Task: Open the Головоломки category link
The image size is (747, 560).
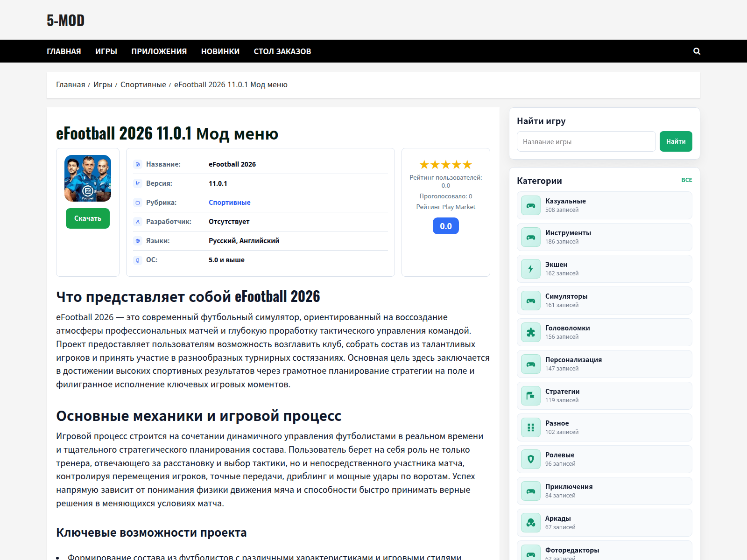Action: tap(605, 332)
